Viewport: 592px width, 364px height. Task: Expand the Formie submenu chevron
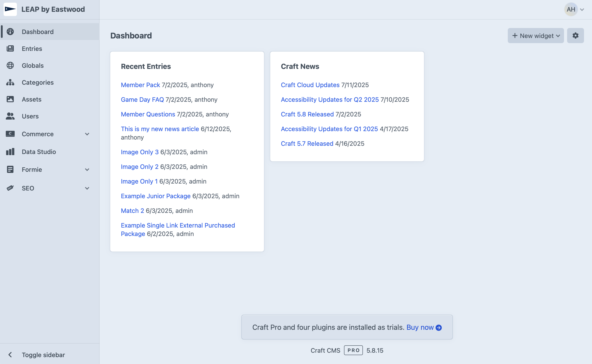87,170
